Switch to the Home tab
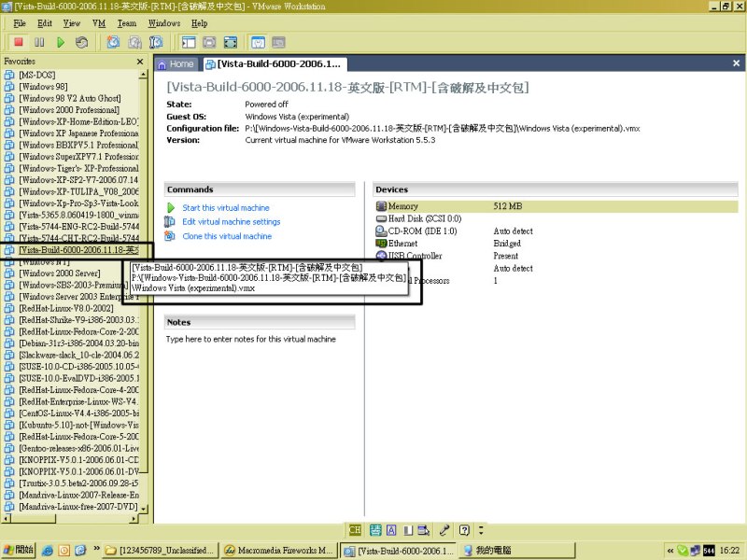Viewport: 747px width, 560px height. click(176, 63)
